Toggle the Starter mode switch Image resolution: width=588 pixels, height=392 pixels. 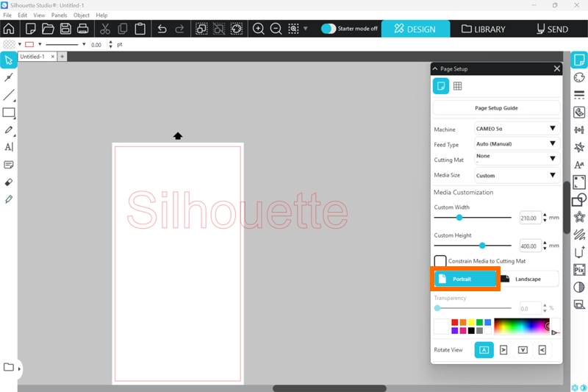tap(329, 29)
